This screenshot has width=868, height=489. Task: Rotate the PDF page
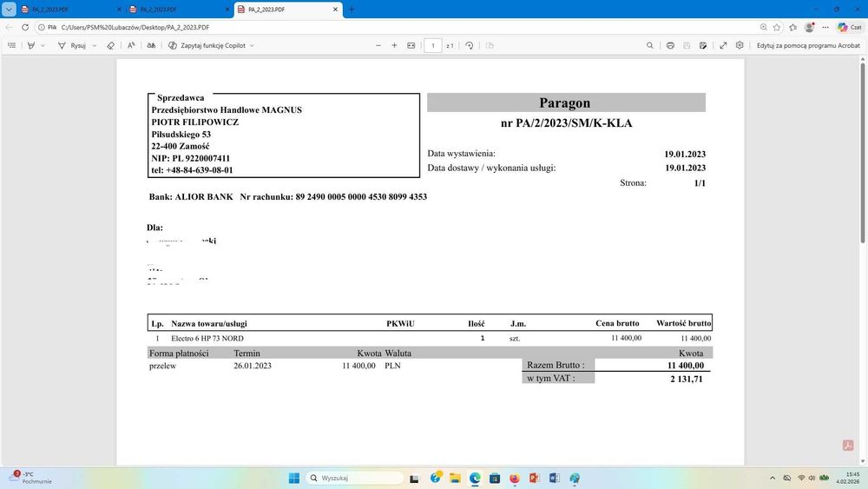coord(469,45)
